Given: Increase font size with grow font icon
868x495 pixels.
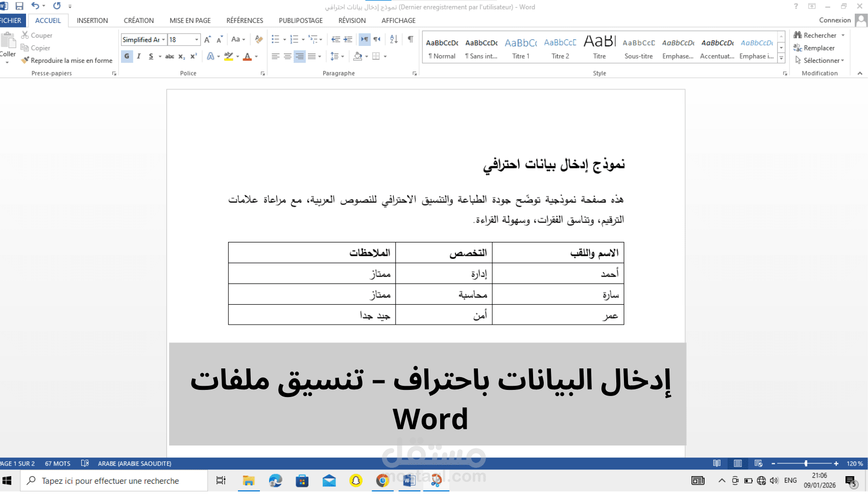Looking at the screenshot, I should [207, 39].
